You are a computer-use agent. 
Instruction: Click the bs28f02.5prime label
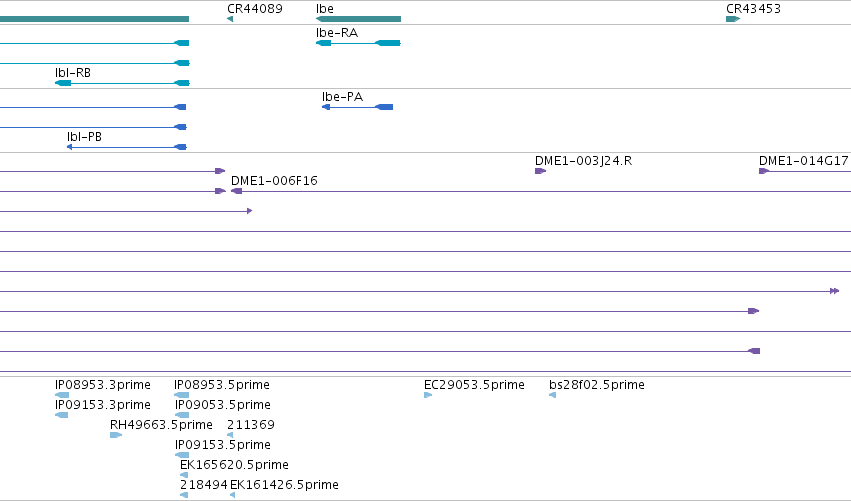click(x=597, y=385)
